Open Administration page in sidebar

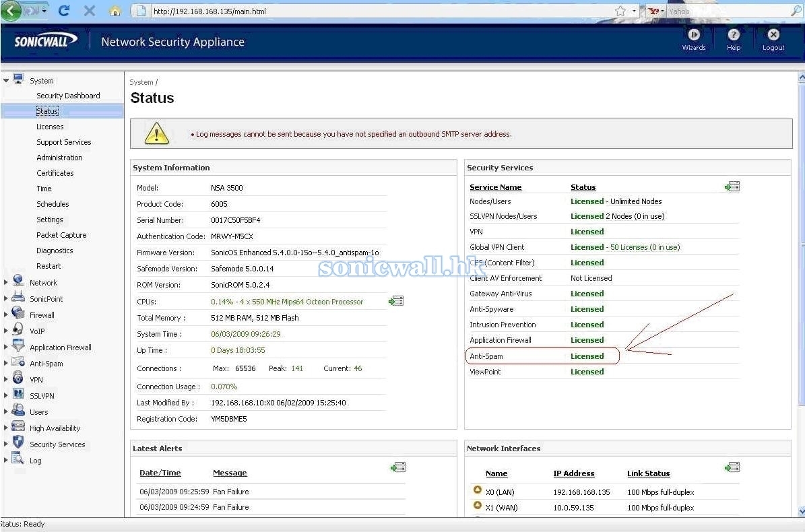[x=59, y=158]
